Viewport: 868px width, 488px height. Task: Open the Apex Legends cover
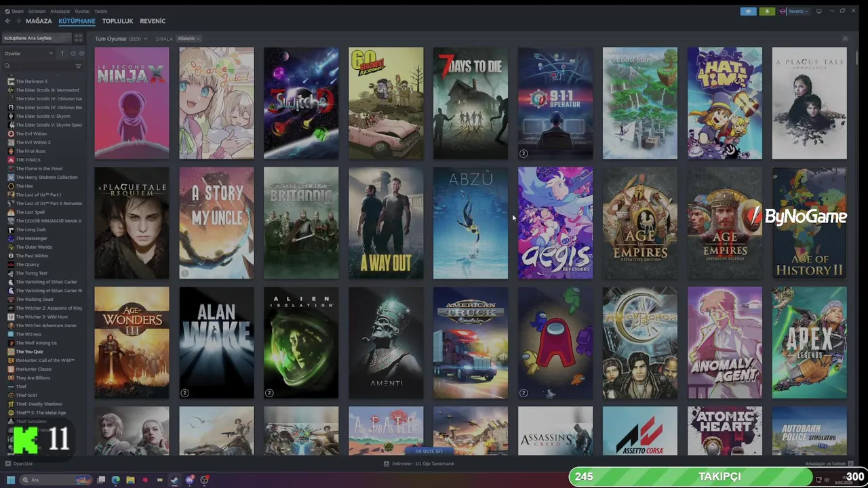click(810, 343)
